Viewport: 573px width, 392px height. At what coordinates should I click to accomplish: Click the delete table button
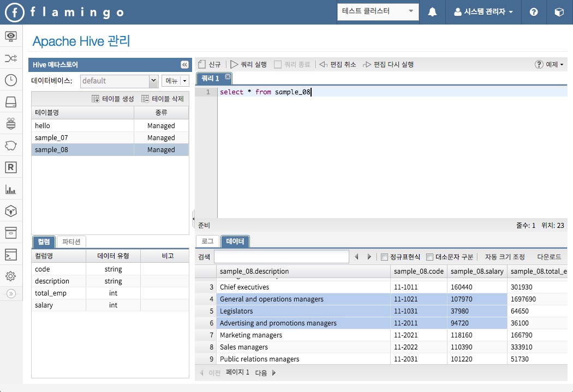[x=162, y=99]
